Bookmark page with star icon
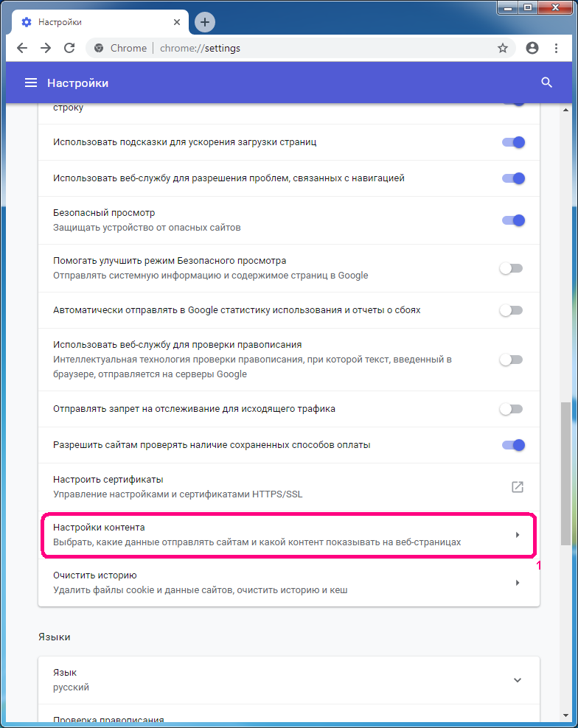Viewport: 578px width, 728px height. (x=503, y=48)
